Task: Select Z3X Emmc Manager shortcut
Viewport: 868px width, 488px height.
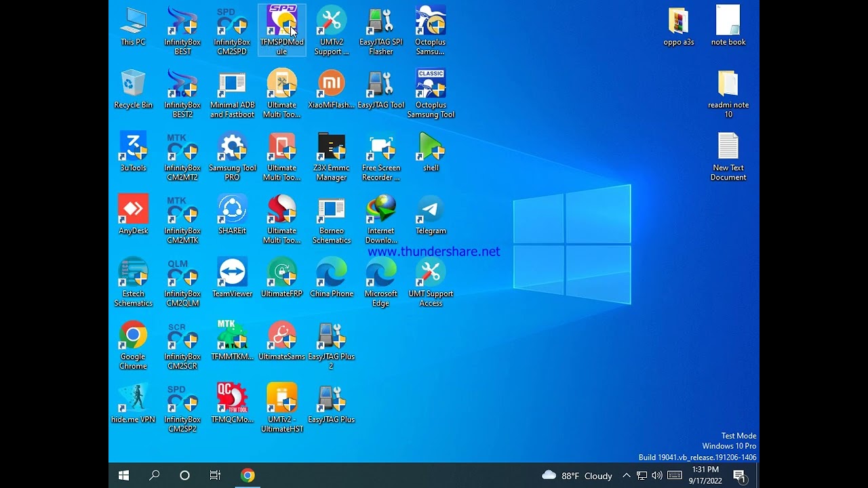Action: [332, 157]
